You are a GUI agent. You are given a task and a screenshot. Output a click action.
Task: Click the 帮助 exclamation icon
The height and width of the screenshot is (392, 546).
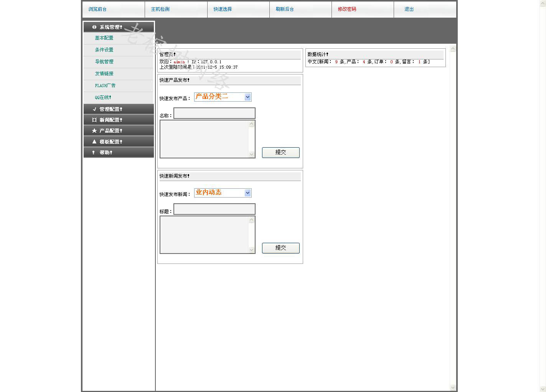(x=93, y=152)
